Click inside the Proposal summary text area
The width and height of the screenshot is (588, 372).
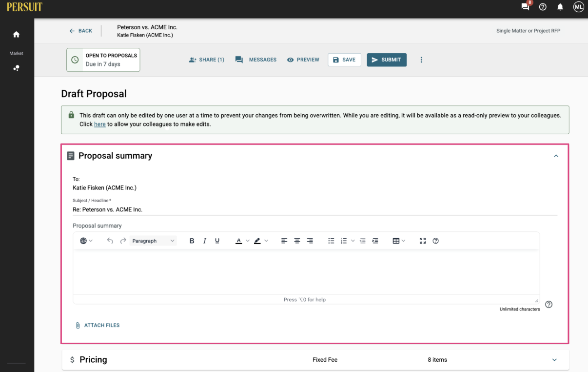tap(306, 272)
